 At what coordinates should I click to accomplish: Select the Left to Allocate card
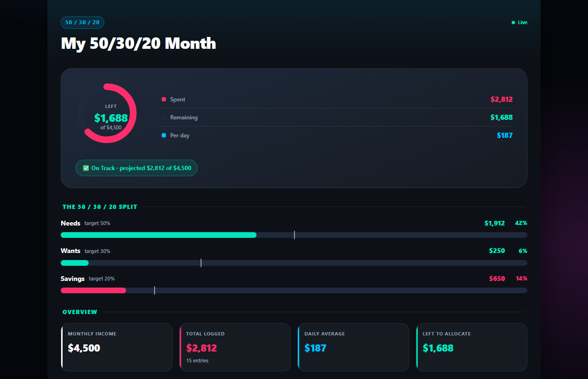tap(472, 347)
